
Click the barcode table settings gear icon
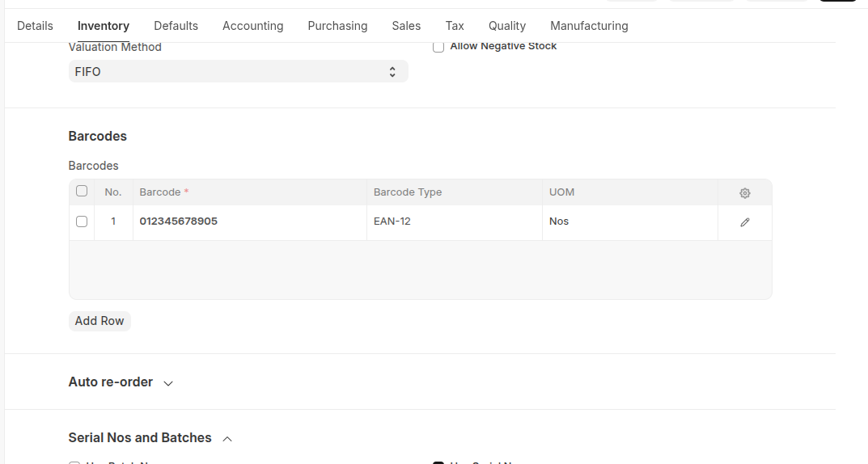[x=744, y=193]
